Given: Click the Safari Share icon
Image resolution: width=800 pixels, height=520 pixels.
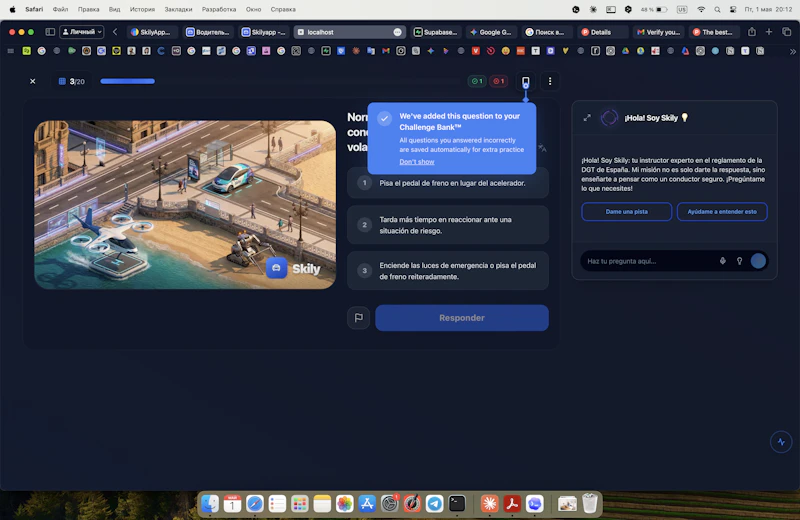Looking at the screenshot, I should 752,32.
